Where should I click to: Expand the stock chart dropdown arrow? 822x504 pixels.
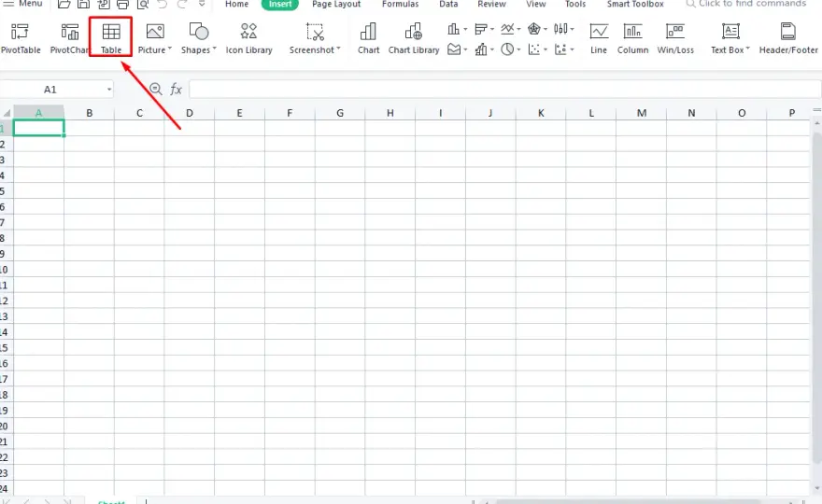572,29
